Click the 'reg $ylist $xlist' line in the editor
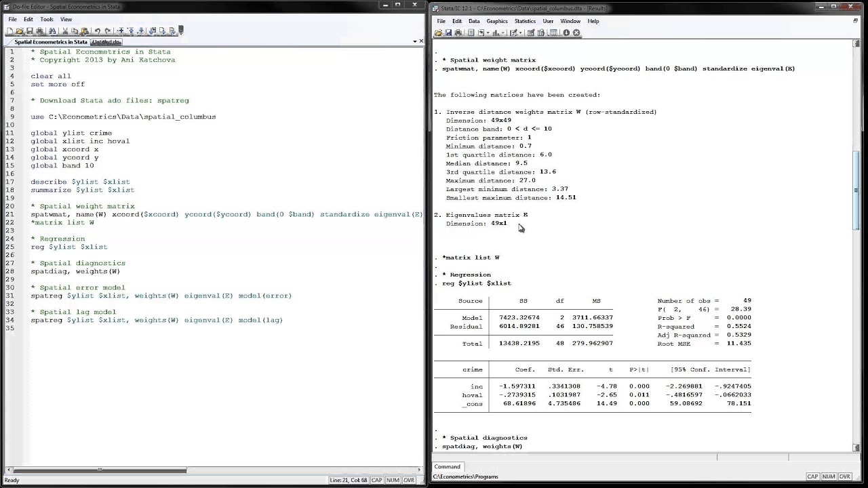This screenshot has height=488, width=868. (68, 247)
